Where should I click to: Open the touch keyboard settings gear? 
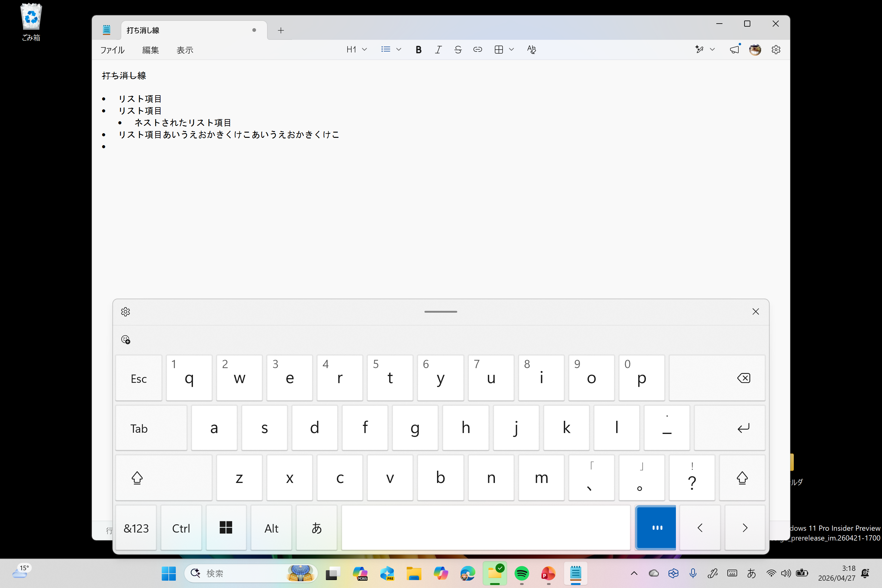(125, 311)
